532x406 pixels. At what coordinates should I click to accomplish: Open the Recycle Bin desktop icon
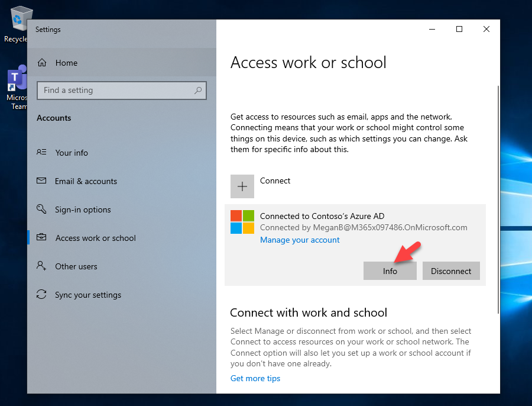click(x=18, y=24)
